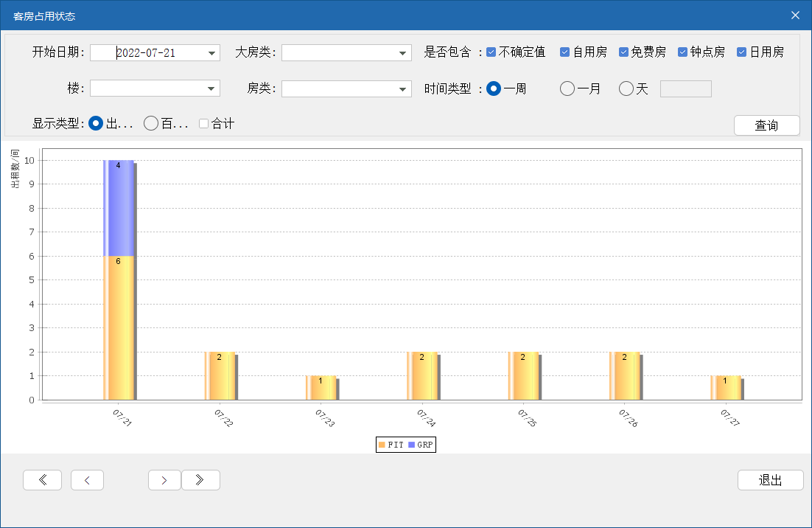Click the days input box beside 天
The height and width of the screenshot is (528, 812).
[686, 88]
